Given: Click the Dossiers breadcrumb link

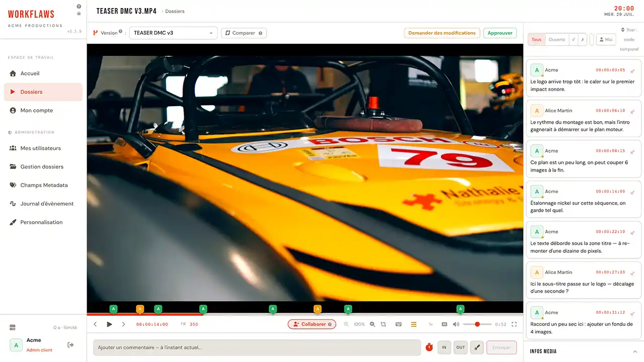Looking at the screenshot, I should coord(175,11).
